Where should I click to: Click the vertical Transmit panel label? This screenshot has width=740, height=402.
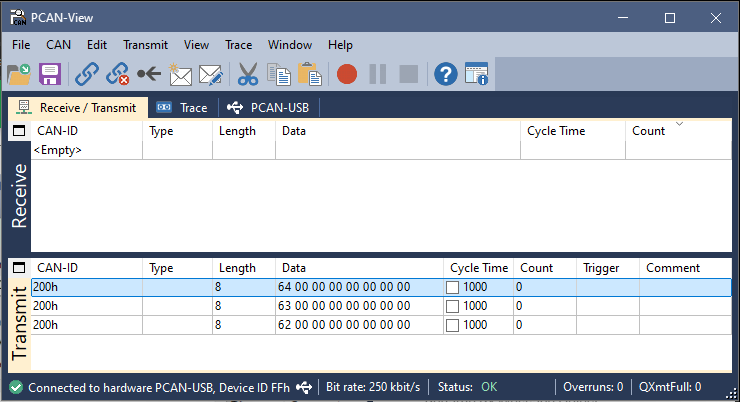click(19, 324)
